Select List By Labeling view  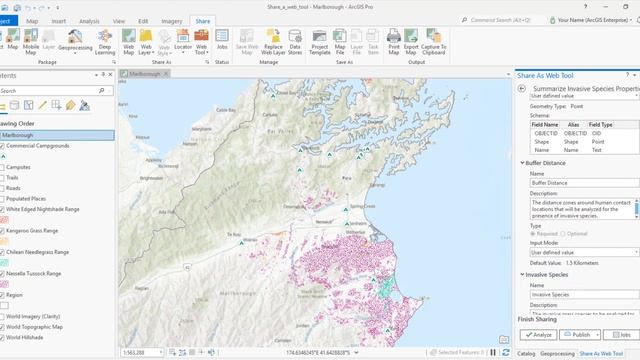point(71,106)
